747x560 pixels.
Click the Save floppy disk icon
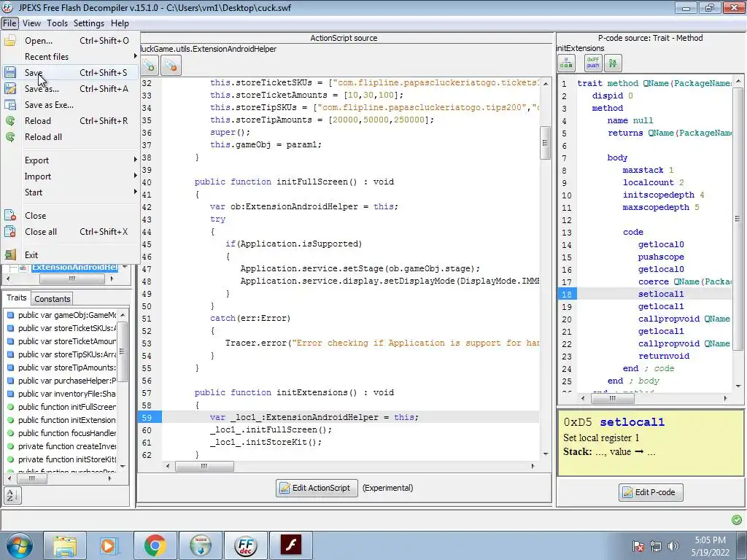pos(10,72)
